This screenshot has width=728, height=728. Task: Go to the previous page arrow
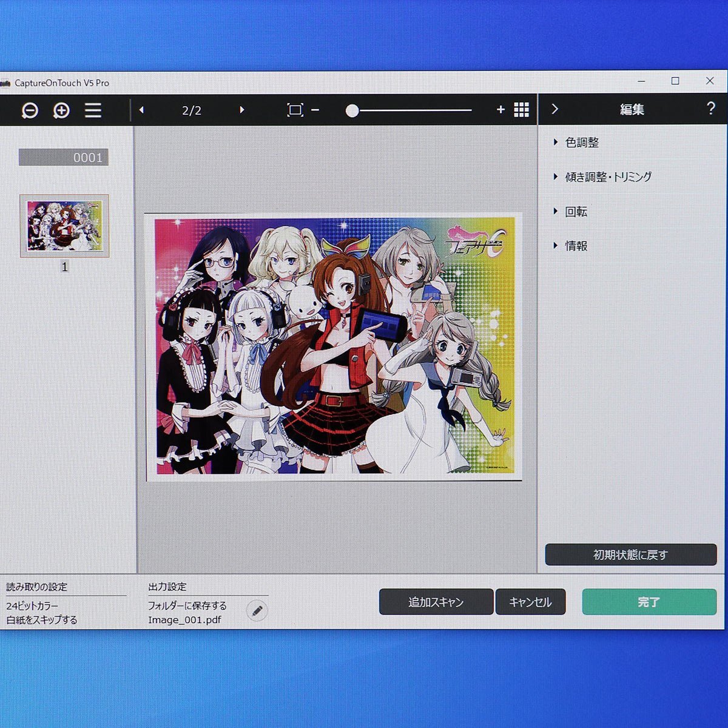click(141, 110)
